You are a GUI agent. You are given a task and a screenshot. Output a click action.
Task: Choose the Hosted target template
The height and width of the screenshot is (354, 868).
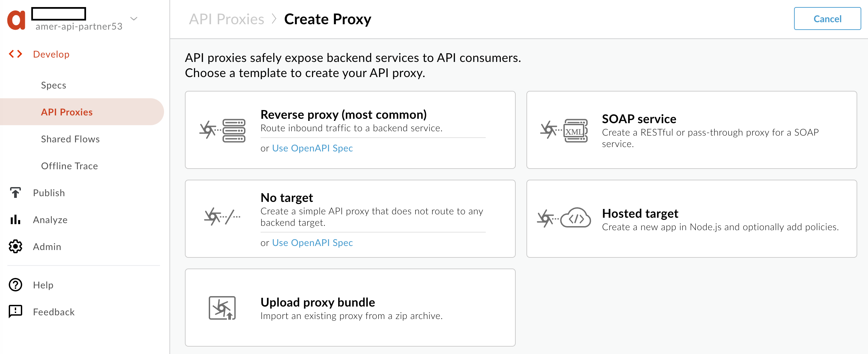692,219
